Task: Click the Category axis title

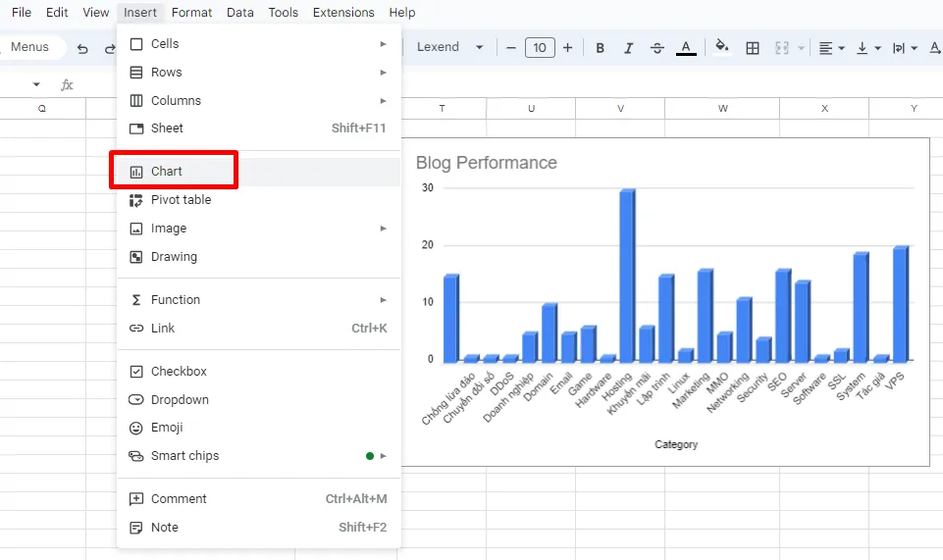Action: tap(676, 444)
